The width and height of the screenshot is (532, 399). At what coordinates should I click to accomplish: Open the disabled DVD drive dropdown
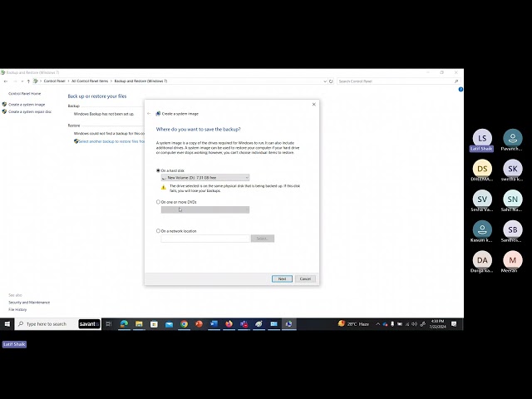click(205, 209)
